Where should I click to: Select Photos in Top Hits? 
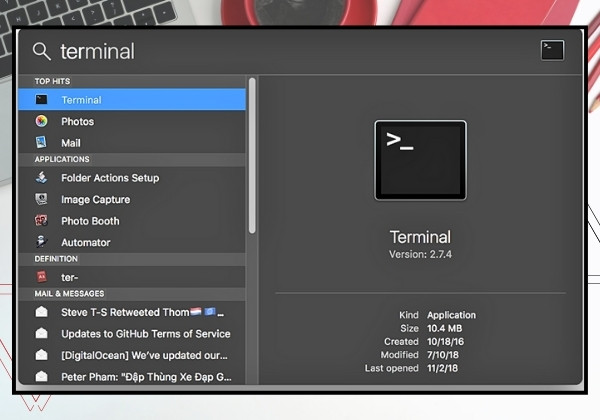point(132,121)
